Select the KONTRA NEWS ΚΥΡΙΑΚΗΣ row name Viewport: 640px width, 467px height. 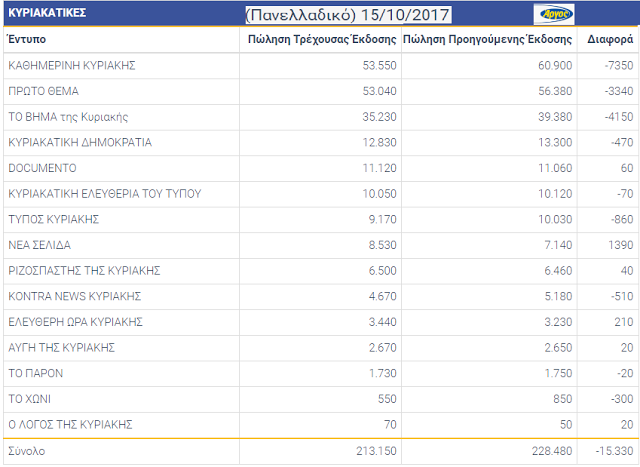[x=74, y=296]
